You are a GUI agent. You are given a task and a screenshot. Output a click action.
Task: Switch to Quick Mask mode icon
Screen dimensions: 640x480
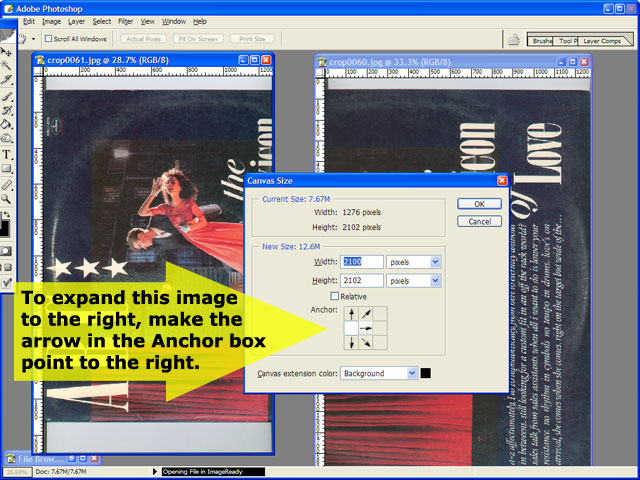coord(6,251)
